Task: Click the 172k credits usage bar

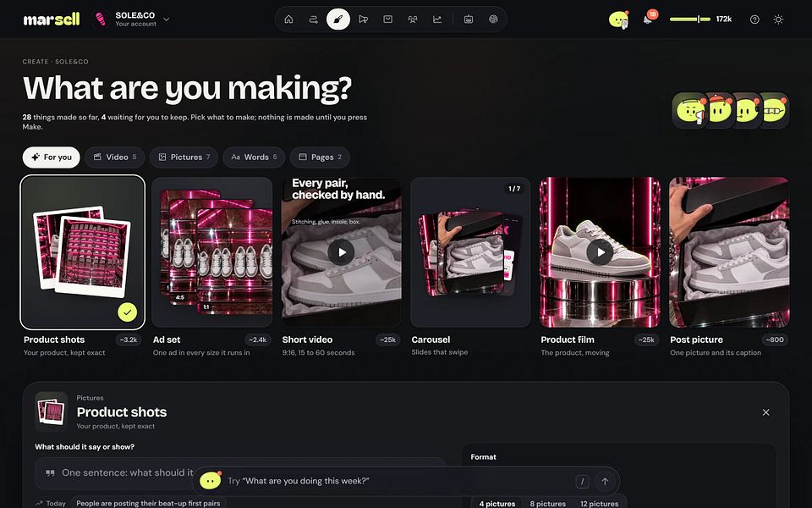Action: tap(700, 19)
